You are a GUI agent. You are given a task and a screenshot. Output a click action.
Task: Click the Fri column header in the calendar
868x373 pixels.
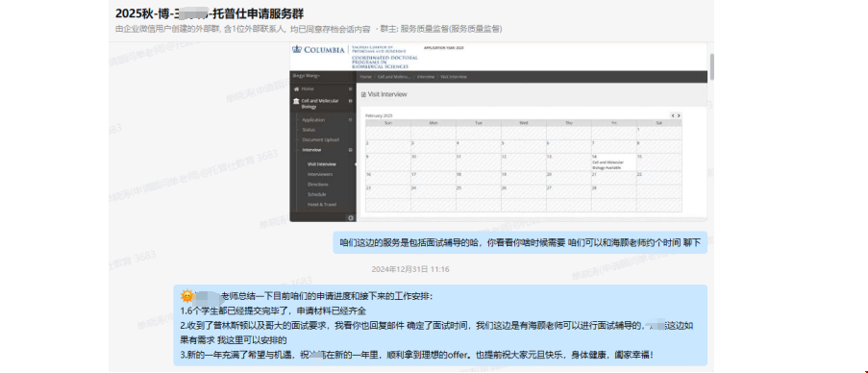click(x=614, y=123)
